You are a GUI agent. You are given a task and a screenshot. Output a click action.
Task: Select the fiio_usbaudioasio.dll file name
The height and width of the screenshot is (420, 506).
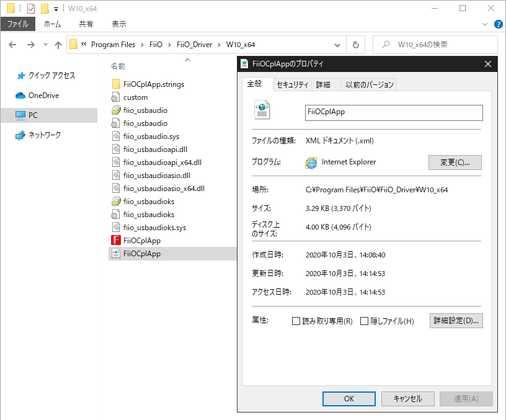(157, 176)
